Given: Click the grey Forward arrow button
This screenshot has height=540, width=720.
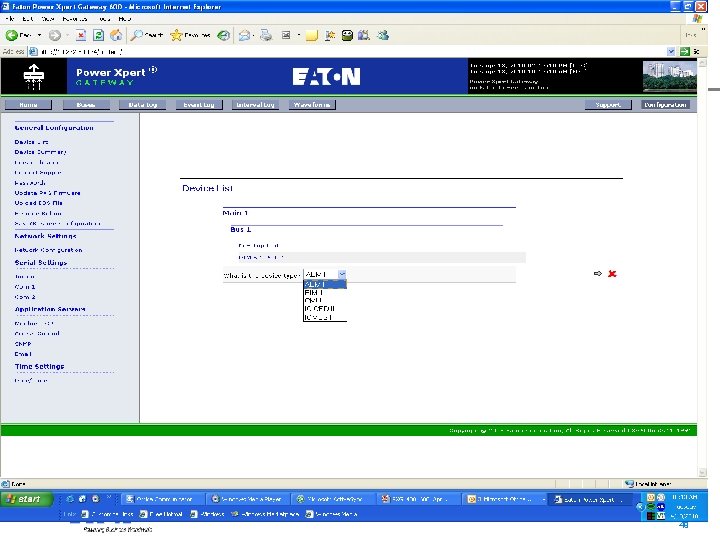Looking at the screenshot, I should click(55, 35).
